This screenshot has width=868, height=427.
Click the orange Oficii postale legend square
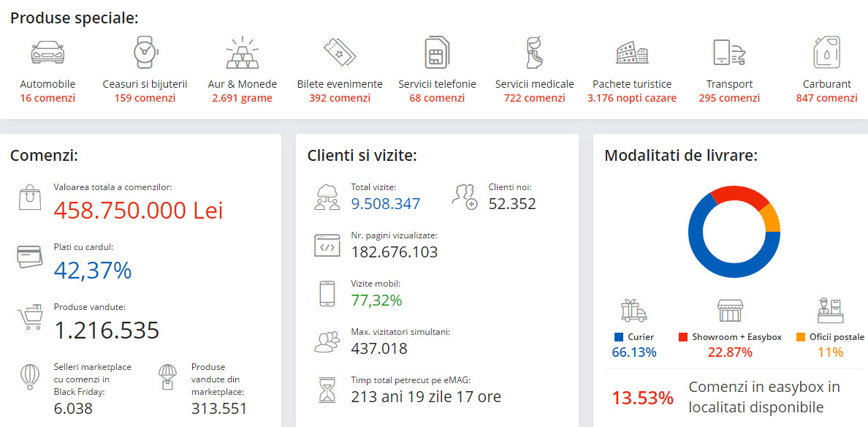(x=801, y=337)
